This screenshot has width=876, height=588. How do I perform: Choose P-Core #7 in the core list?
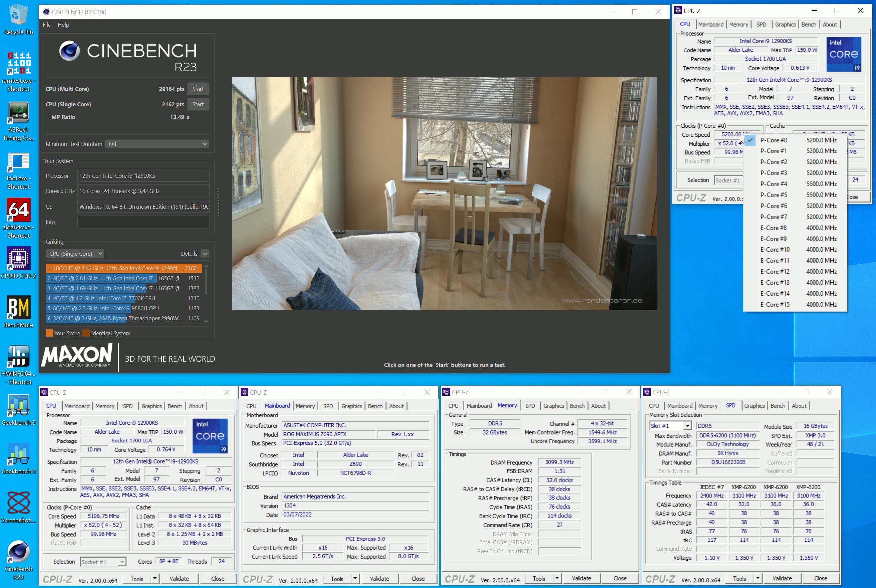[x=795, y=217]
